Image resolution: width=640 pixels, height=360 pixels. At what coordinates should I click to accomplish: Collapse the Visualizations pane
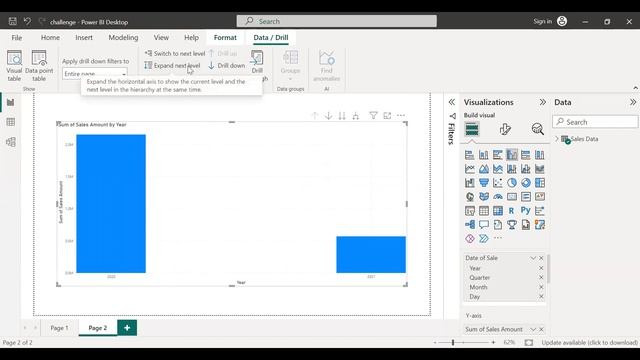coord(542,102)
